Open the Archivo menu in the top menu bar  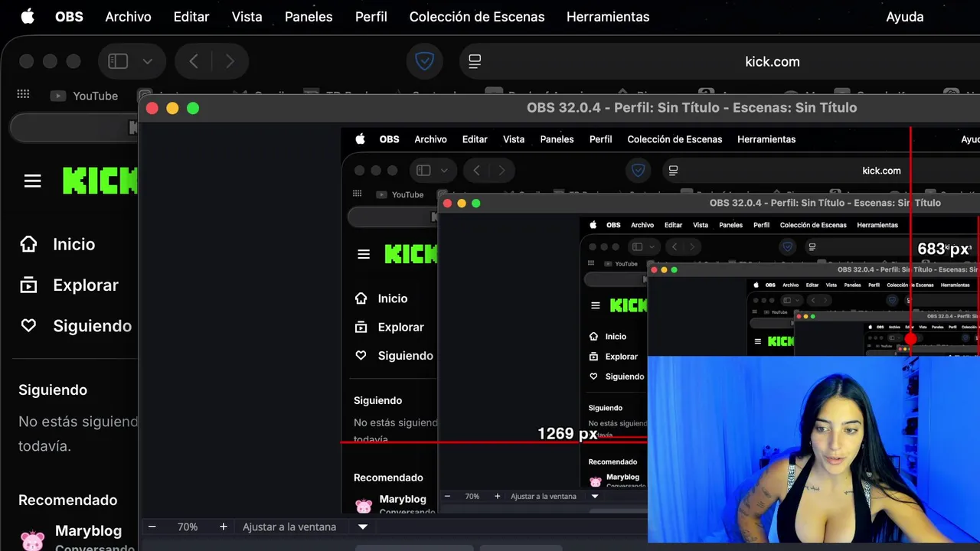coord(128,17)
